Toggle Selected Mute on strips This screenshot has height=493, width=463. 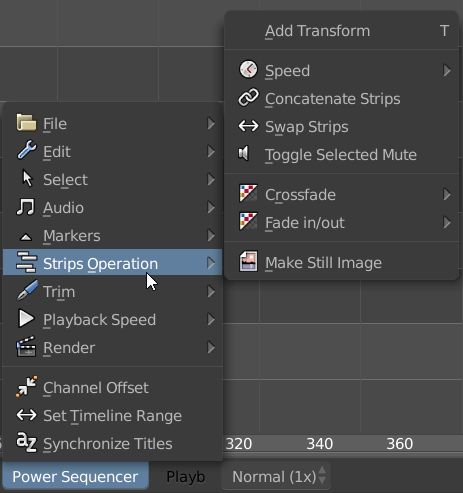pos(342,155)
